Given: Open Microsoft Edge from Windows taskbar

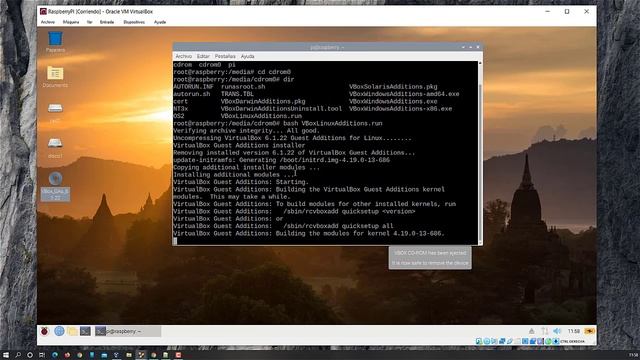Looking at the screenshot, I should (x=55, y=355).
